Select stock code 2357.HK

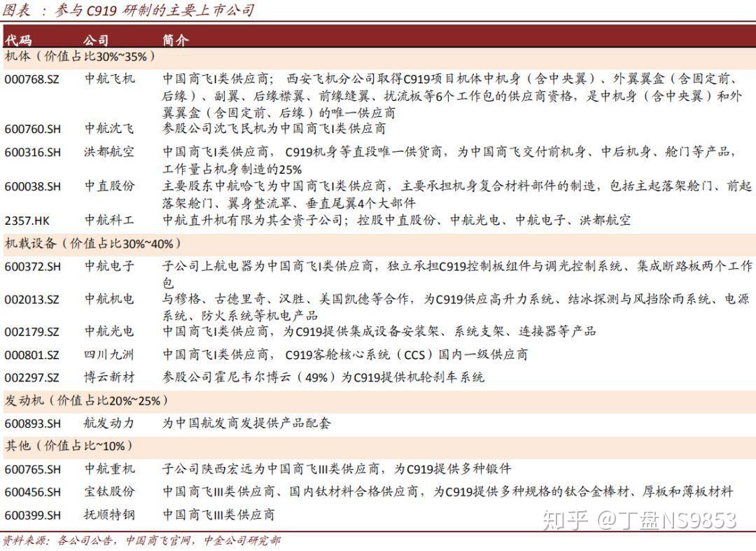(x=27, y=221)
